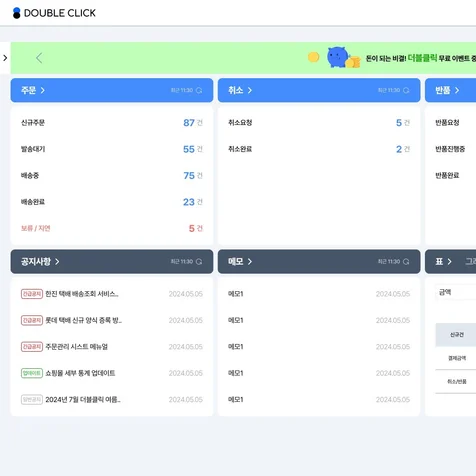Switch to the 표 view tab

444,262
